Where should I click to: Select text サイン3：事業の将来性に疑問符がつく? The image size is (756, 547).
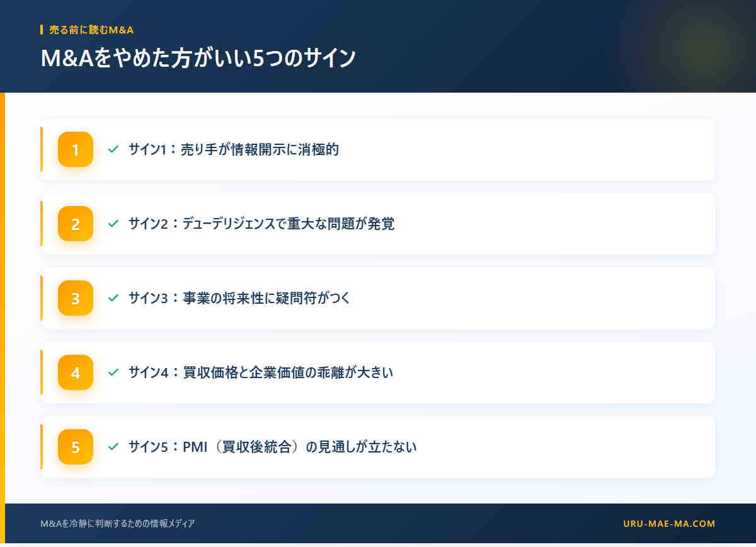click(239, 298)
